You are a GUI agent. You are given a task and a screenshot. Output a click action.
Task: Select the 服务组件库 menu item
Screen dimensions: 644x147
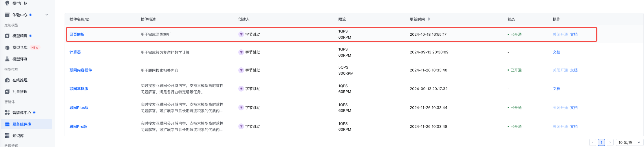[x=22, y=124]
